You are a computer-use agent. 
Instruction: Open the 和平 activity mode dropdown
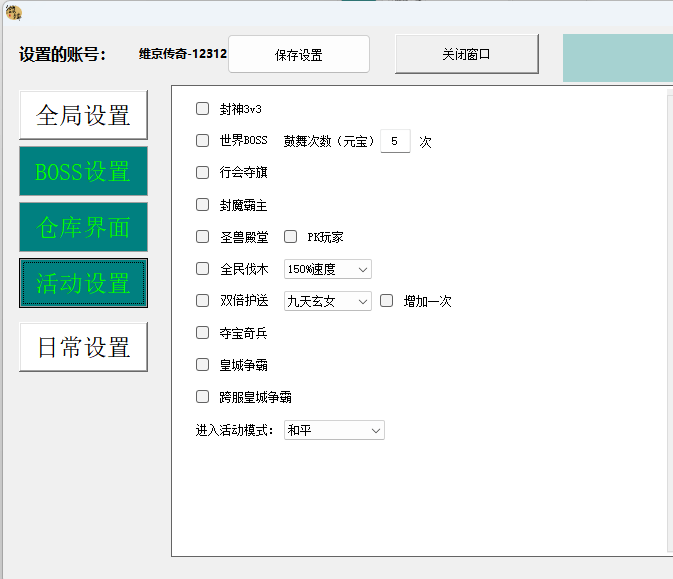click(x=334, y=430)
